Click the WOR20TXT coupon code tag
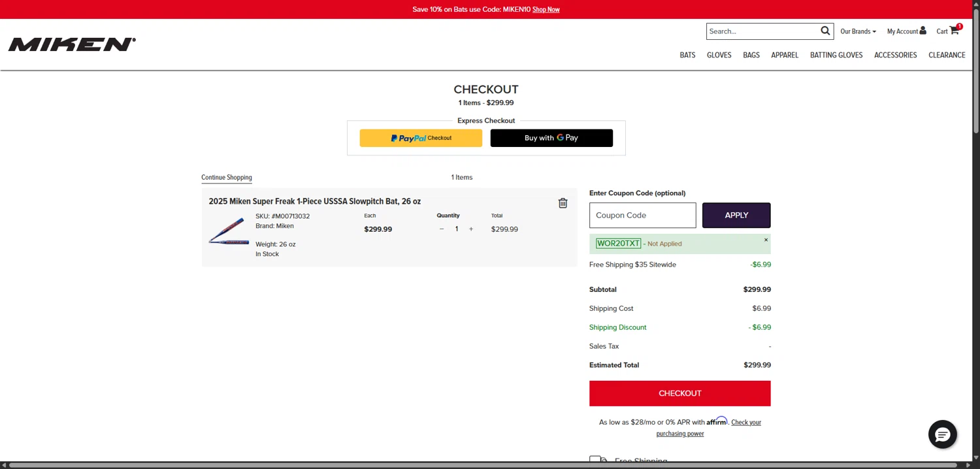 coord(618,243)
